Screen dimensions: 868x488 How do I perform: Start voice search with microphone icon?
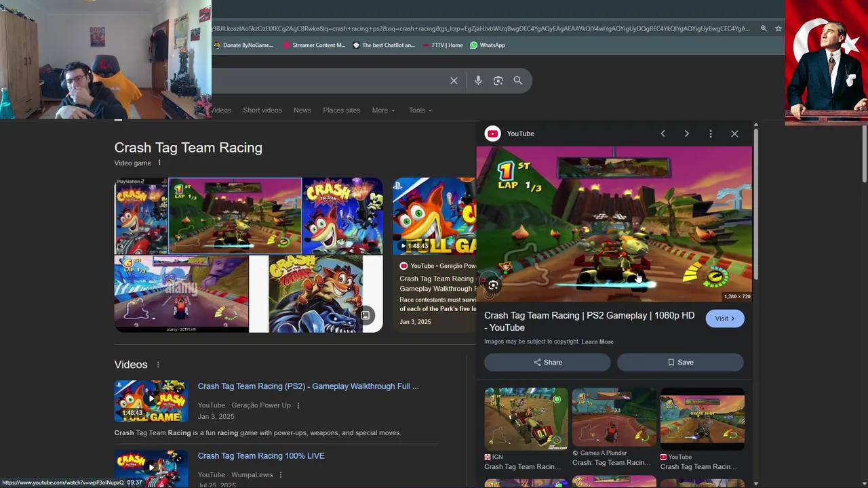[x=478, y=81]
